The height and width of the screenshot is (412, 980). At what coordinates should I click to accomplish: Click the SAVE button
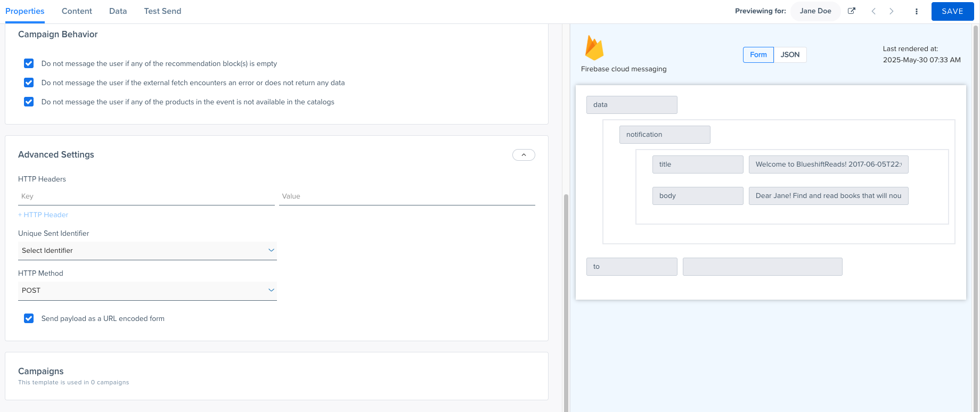pyautogui.click(x=952, y=11)
